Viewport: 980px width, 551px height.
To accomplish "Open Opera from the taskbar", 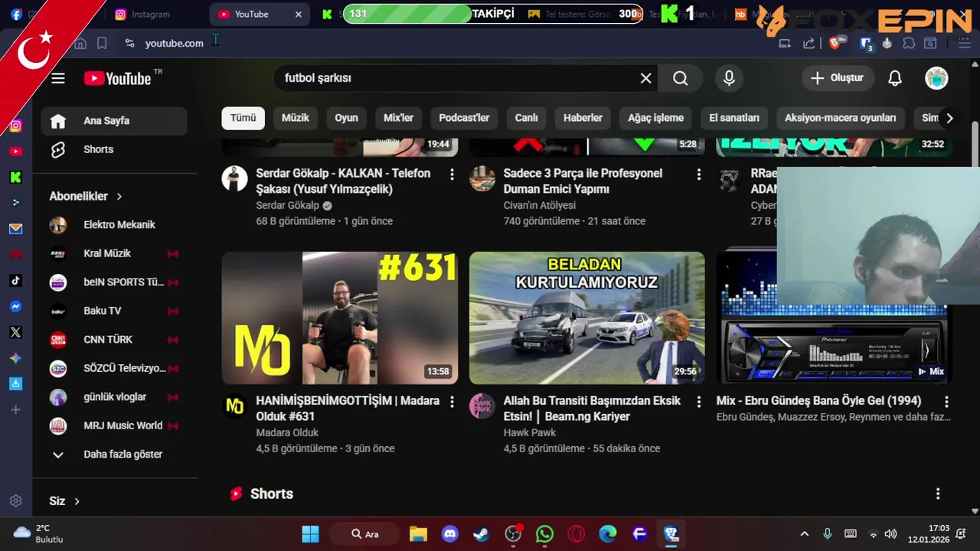I will [577, 534].
